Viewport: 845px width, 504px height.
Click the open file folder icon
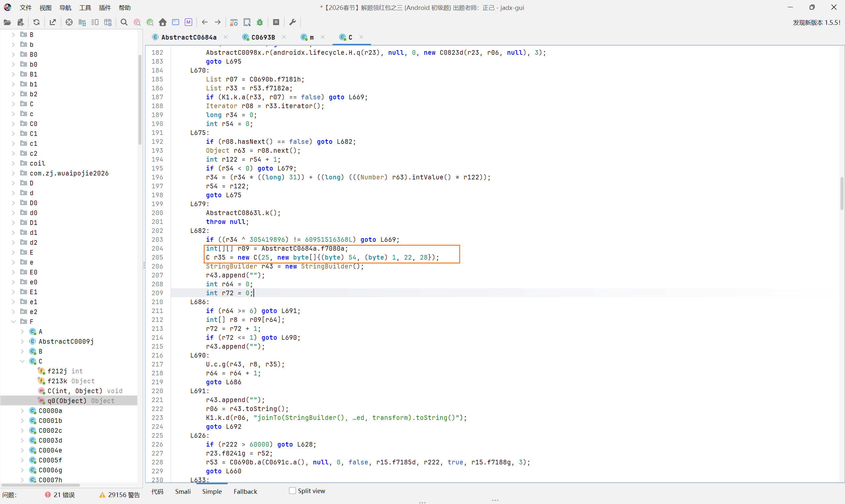[7, 22]
